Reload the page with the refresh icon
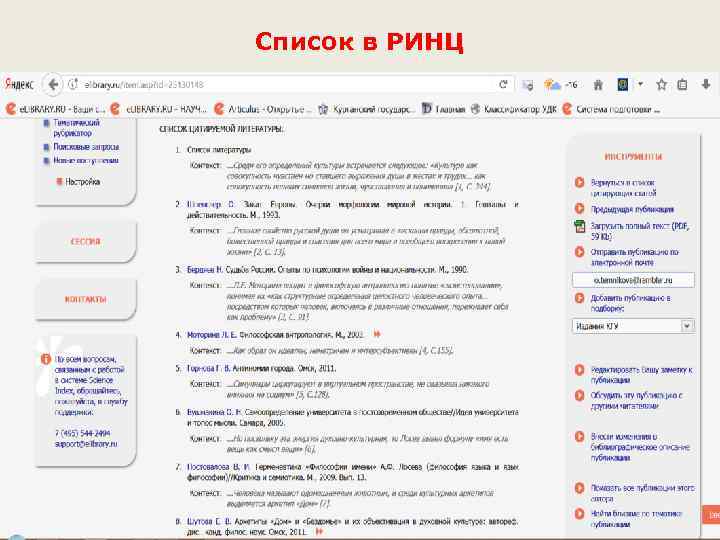The height and width of the screenshot is (540, 720). click(503, 84)
